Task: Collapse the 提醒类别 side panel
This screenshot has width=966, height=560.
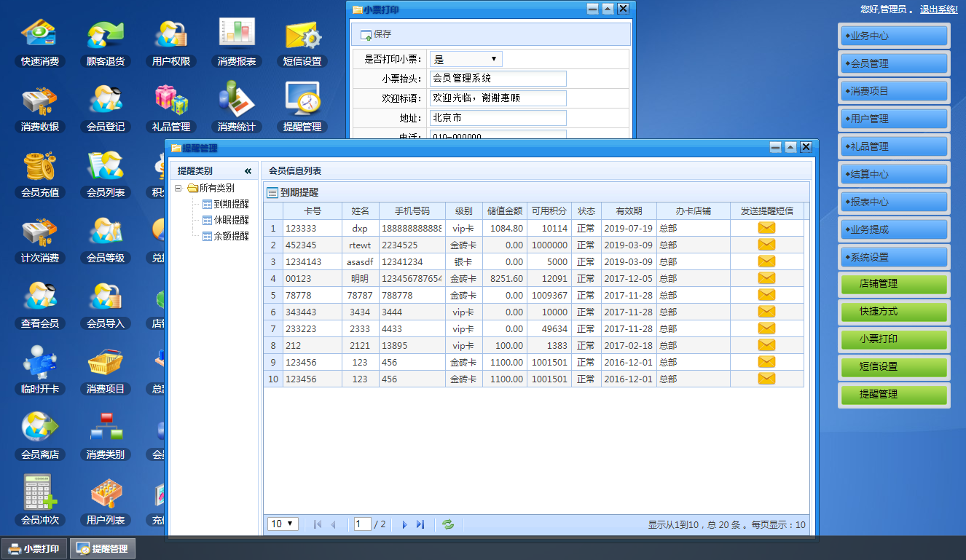Action: click(248, 171)
